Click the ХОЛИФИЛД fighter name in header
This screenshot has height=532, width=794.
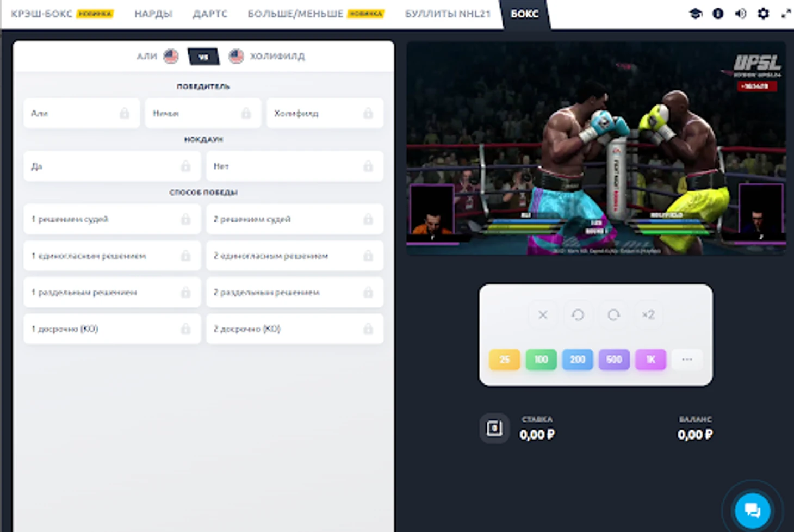(277, 56)
